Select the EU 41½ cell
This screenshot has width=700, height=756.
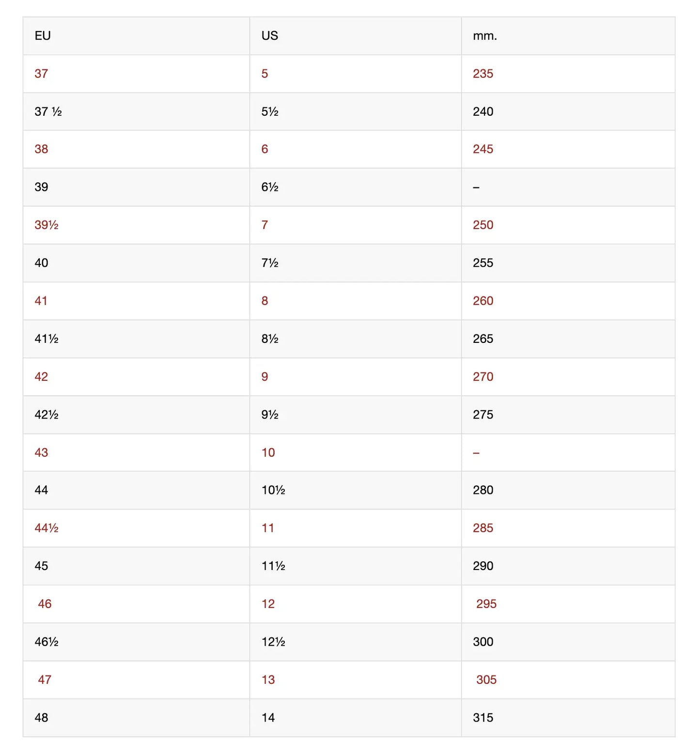(x=47, y=339)
